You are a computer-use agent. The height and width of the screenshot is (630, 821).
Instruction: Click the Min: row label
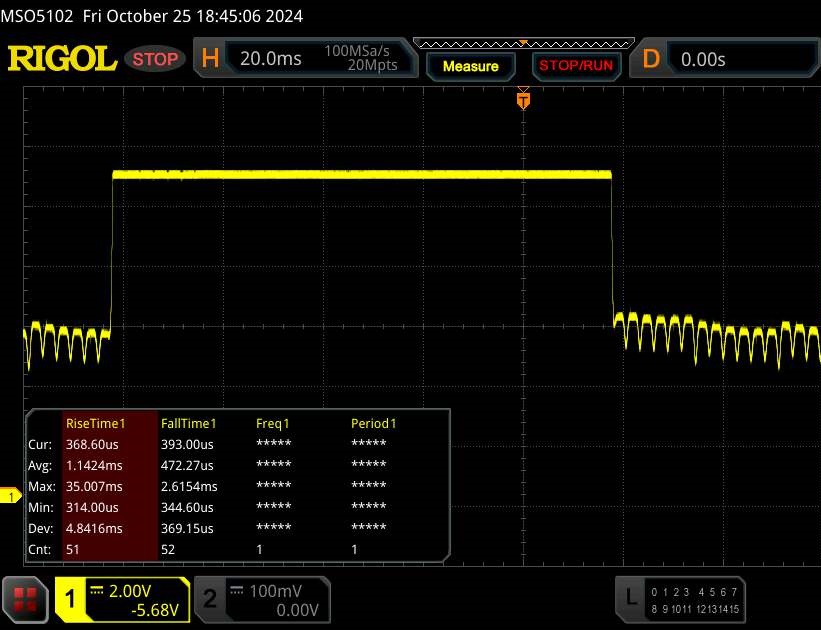point(40,507)
